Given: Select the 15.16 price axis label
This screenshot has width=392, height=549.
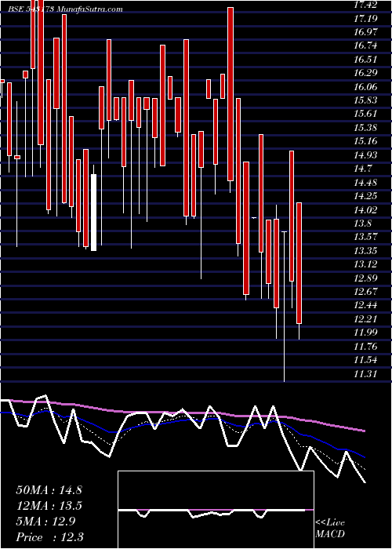Looking at the screenshot, I should (365, 141).
